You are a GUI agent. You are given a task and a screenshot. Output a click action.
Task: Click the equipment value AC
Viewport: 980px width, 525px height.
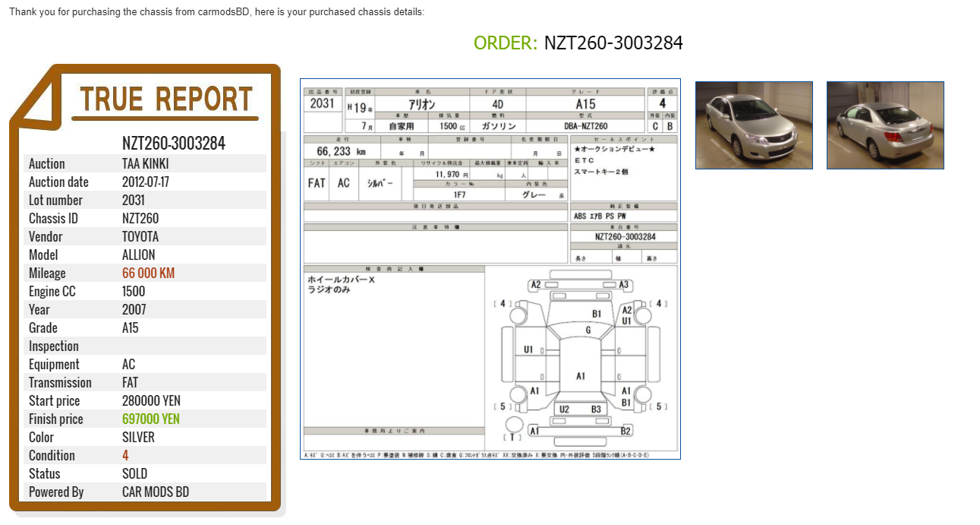pos(129,365)
